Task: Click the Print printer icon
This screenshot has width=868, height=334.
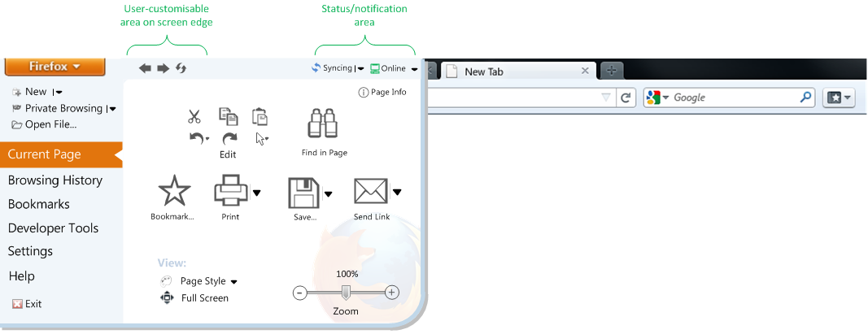Action: click(231, 190)
